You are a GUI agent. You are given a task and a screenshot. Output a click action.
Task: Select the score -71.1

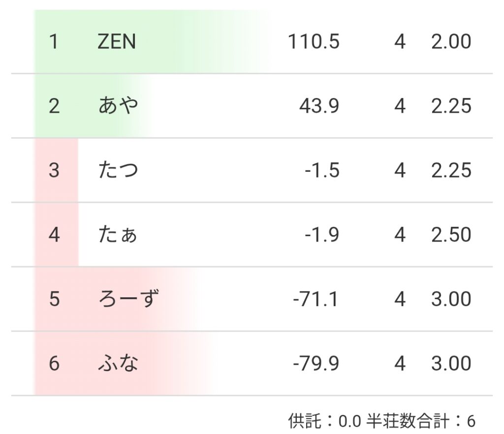pyautogui.click(x=315, y=299)
